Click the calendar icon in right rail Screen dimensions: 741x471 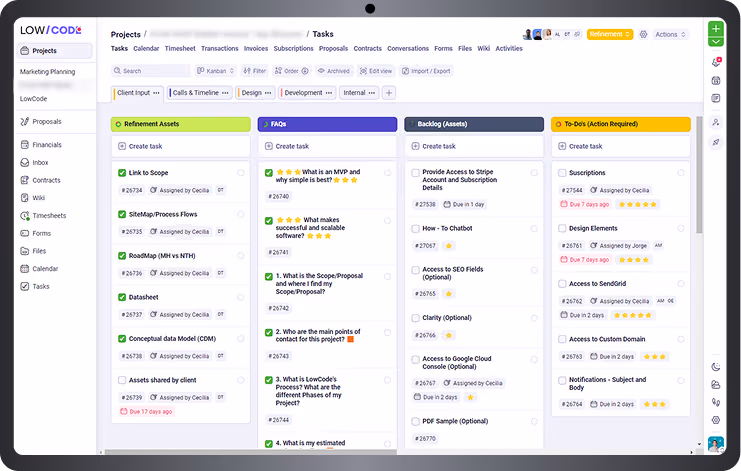[x=716, y=81]
